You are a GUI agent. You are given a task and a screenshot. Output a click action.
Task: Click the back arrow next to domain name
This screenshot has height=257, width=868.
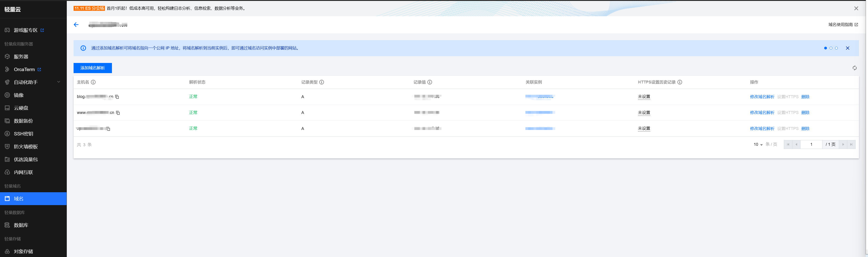(x=76, y=25)
